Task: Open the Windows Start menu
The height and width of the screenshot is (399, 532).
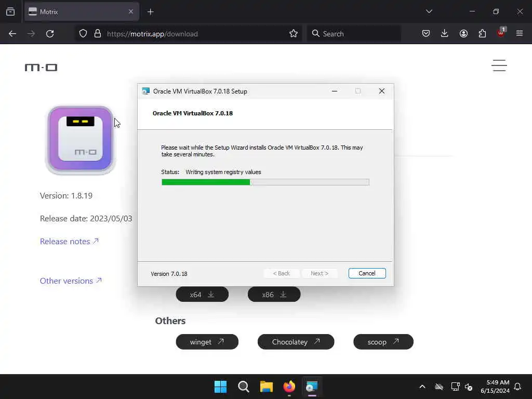Action: 220,387
